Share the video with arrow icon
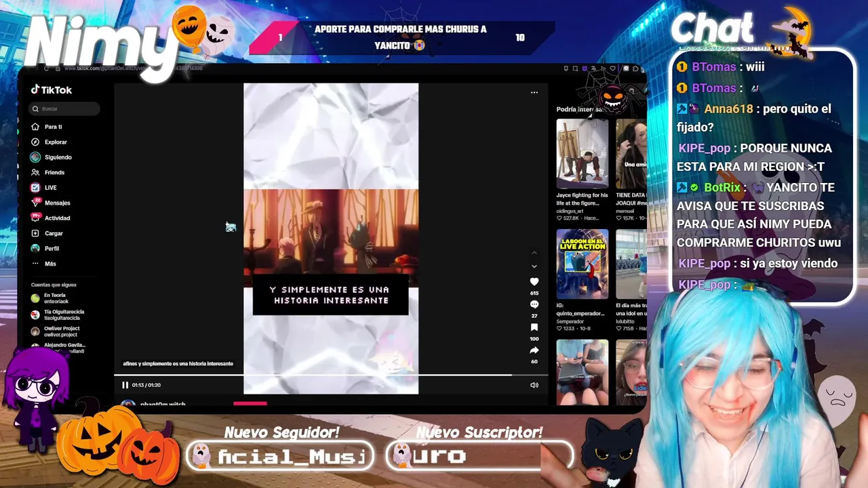This screenshot has height=488, width=868. coord(534,350)
